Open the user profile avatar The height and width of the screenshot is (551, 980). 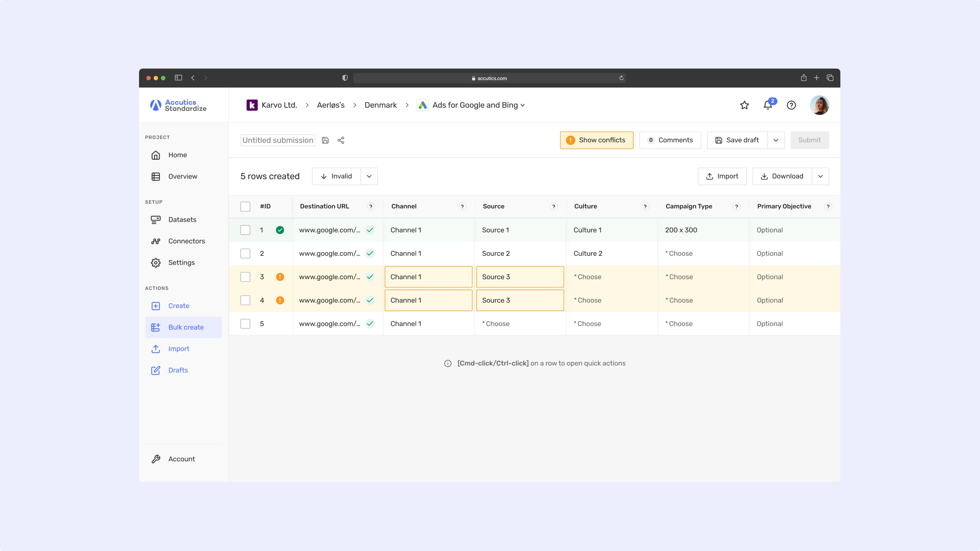(x=819, y=105)
